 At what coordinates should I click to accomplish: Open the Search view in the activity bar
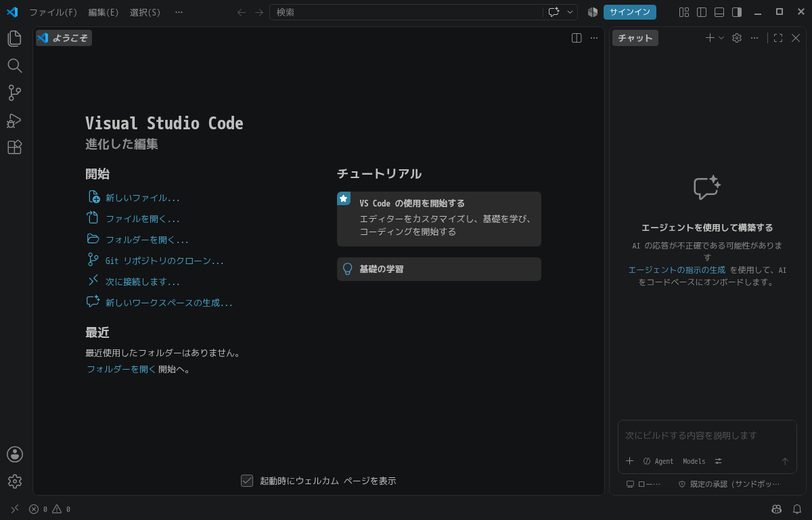point(15,66)
